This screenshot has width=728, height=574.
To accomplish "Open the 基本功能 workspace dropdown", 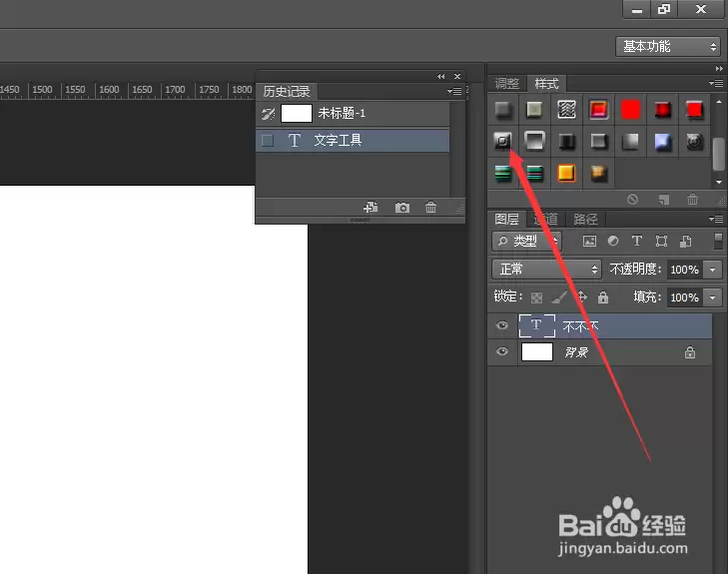I will (x=667, y=46).
